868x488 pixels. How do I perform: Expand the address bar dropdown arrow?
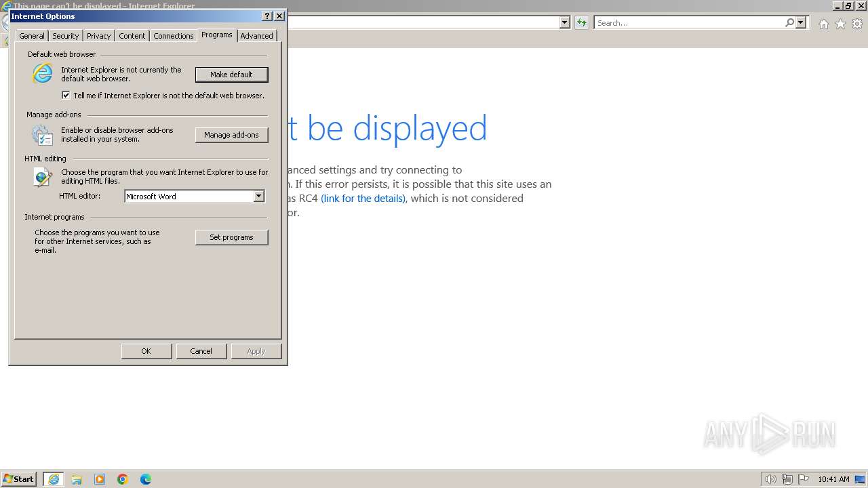[564, 23]
